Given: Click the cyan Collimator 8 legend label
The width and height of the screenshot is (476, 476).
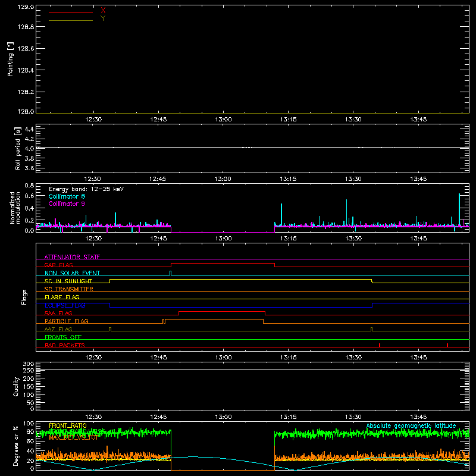Looking at the screenshot, I should point(67,196).
